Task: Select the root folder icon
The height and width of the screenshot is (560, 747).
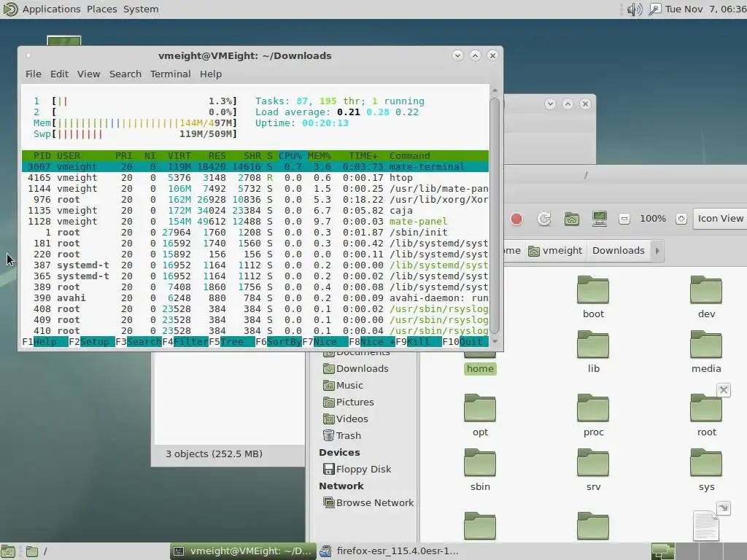Action: tap(706, 408)
